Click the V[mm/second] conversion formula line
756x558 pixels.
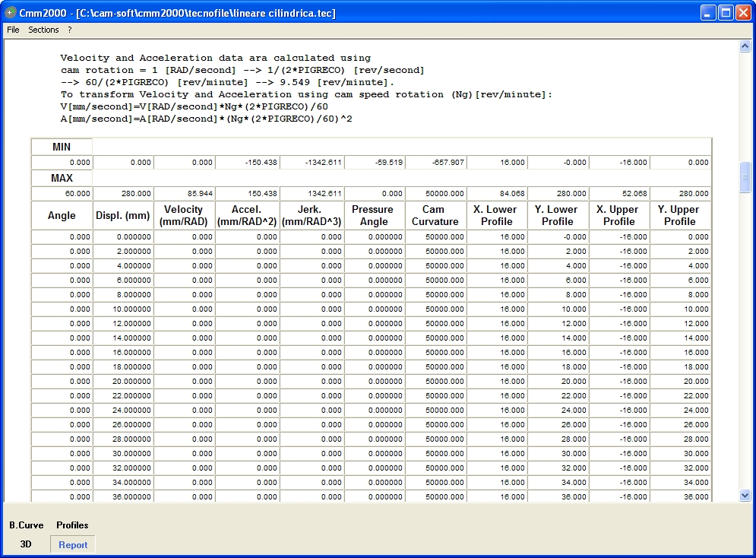(x=195, y=106)
